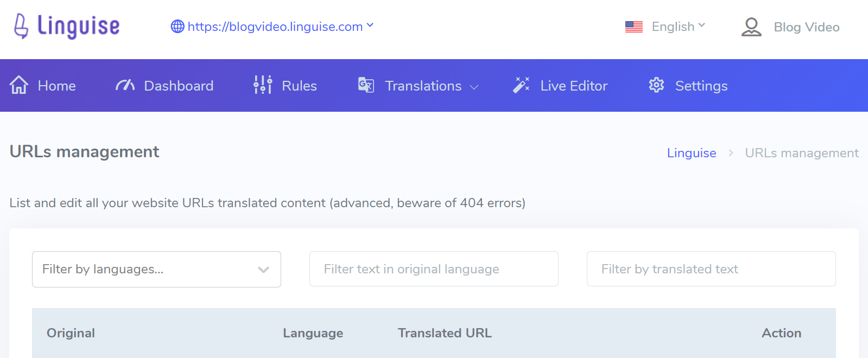This screenshot has width=868, height=358.
Task: Open the Translations menu
Action: 423,86
